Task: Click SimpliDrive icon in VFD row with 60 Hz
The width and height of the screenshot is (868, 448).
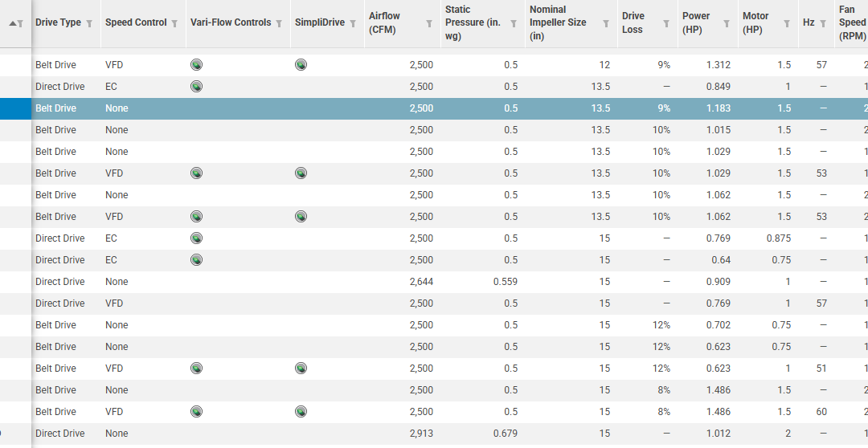Action: 301,412
